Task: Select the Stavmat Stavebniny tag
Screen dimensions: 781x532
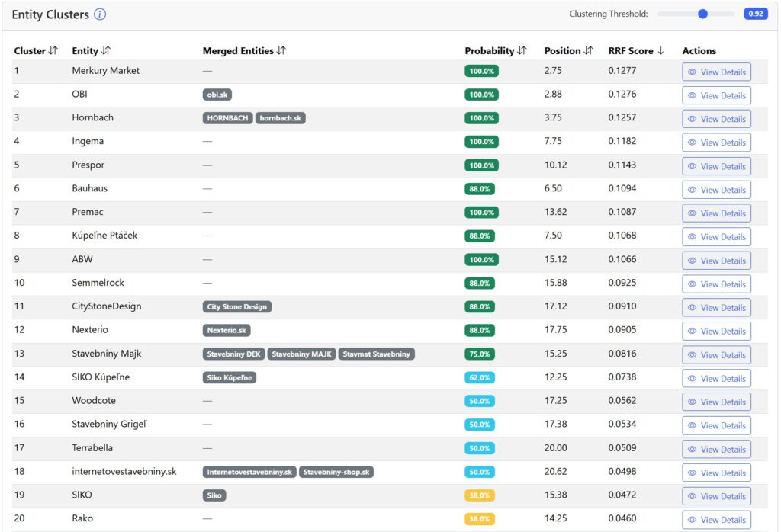Action: [377, 354]
